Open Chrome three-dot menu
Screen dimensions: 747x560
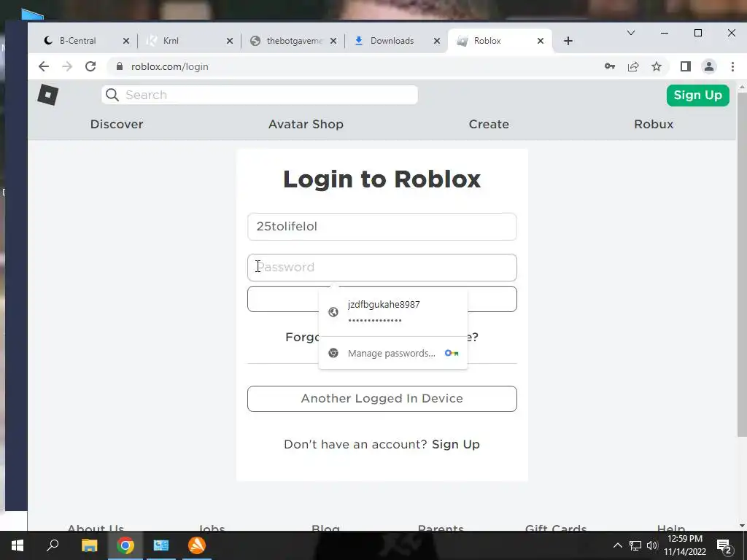pyautogui.click(x=732, y=66)
